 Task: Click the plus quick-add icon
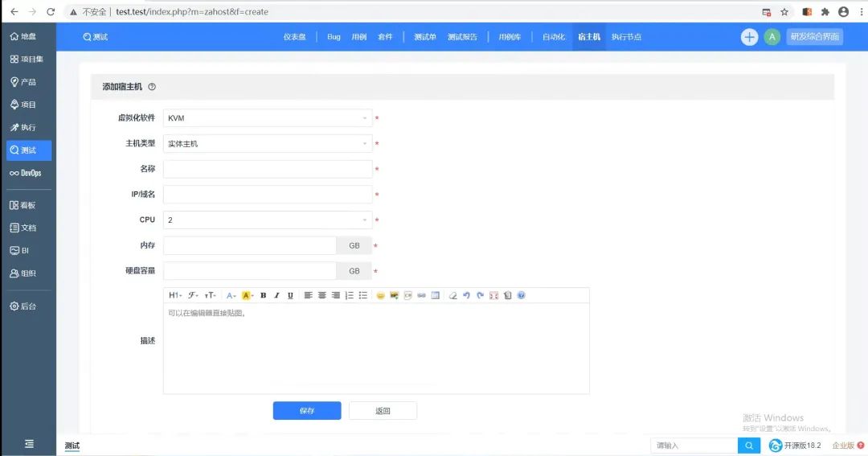pos(749,37)
